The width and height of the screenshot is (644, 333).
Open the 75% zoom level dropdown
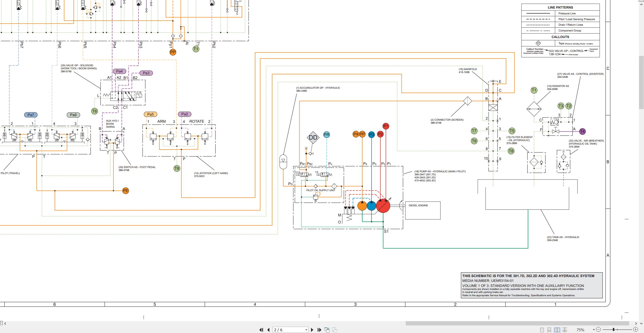pos(594,329)
